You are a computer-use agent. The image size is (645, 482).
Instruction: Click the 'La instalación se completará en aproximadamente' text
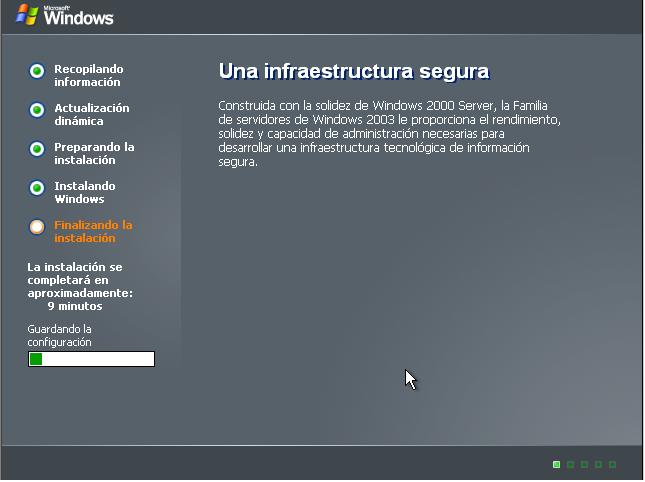point(80,280)
